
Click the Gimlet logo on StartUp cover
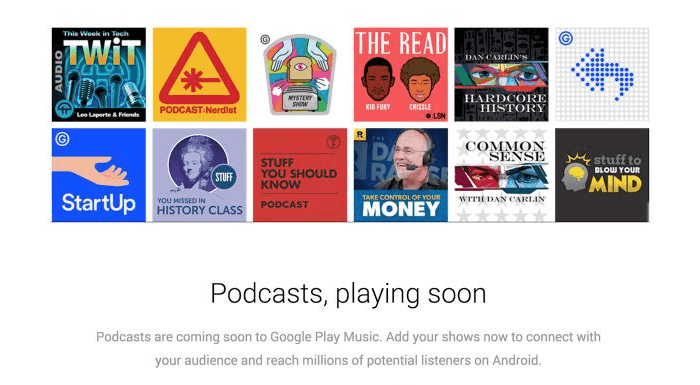click(62, 139)
